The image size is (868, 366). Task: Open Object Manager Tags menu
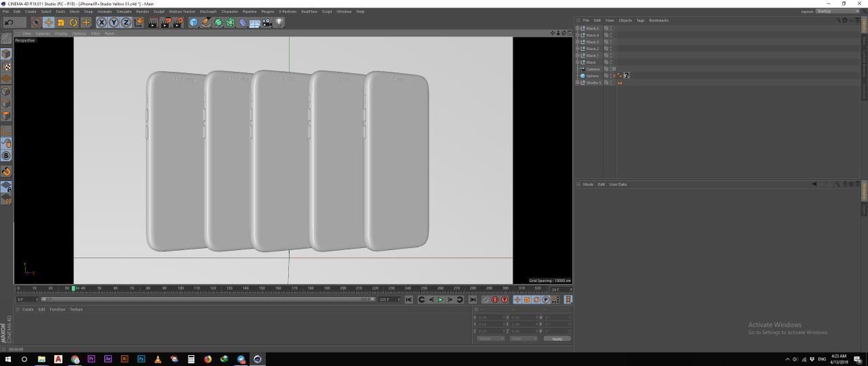tap(640, 20)
